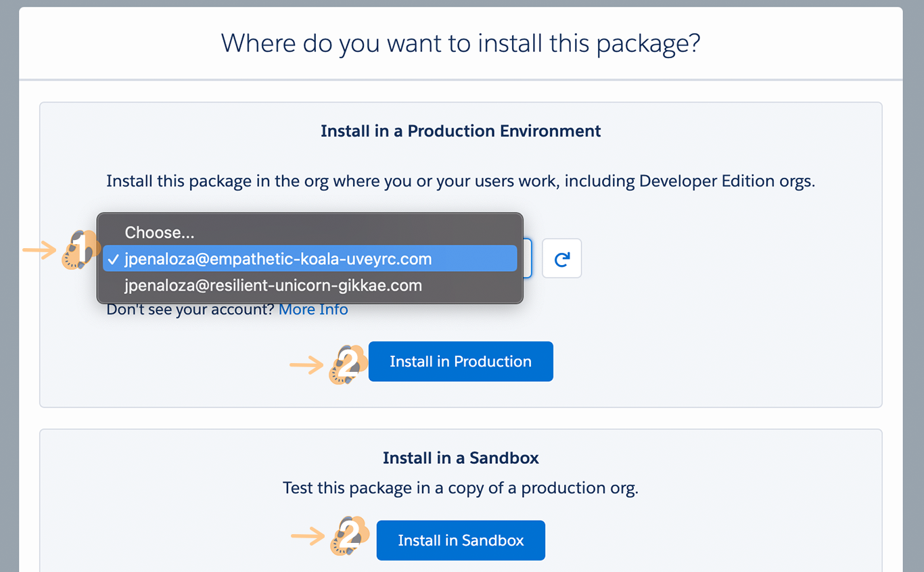Viewport: 924px width, 572px height.
Task: Click the orange arrow left of Install in Sandbox
Action: tap(308, 537)
